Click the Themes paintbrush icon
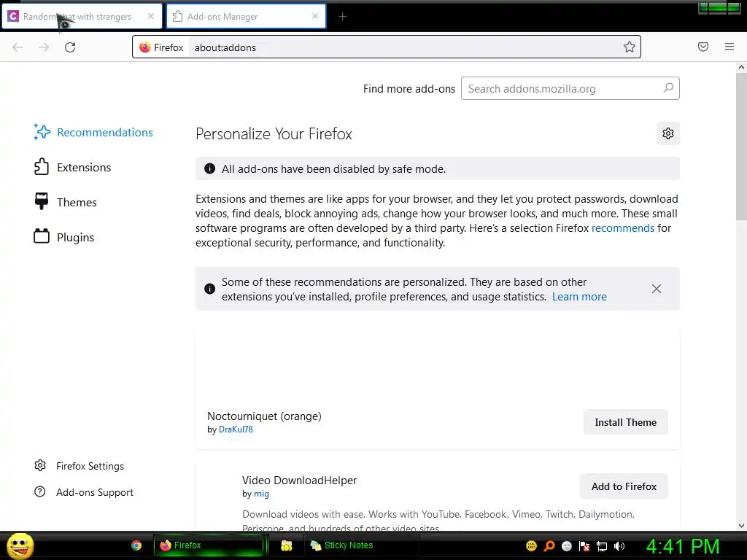Screen dimensions: 747x560 pyautogui.click(x=42, y=201)
